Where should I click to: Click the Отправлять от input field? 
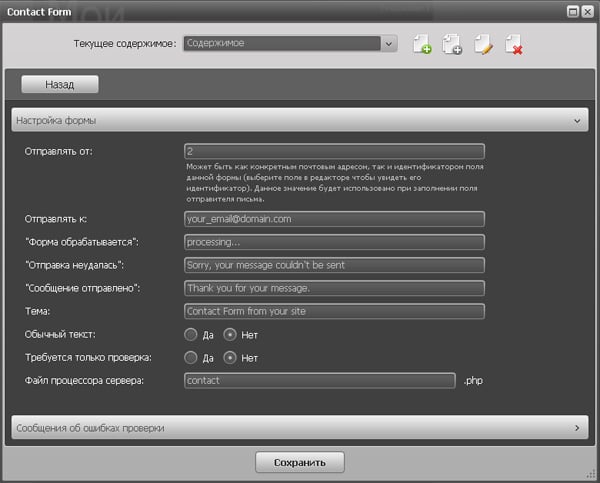[x=334, y=151]
